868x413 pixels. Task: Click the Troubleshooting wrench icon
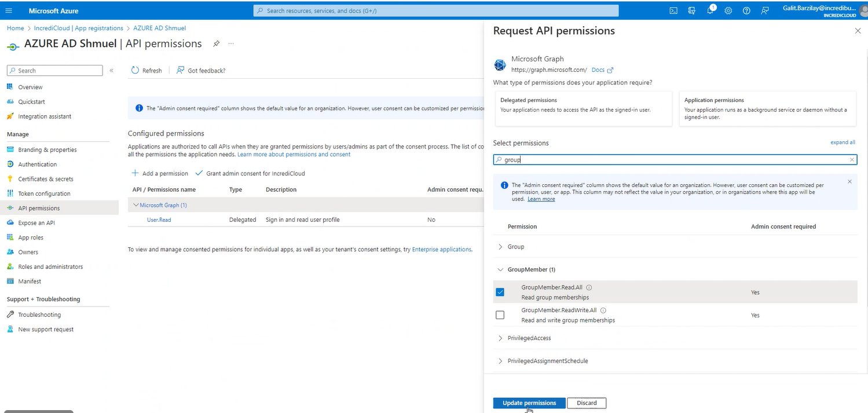pos(10,315)
